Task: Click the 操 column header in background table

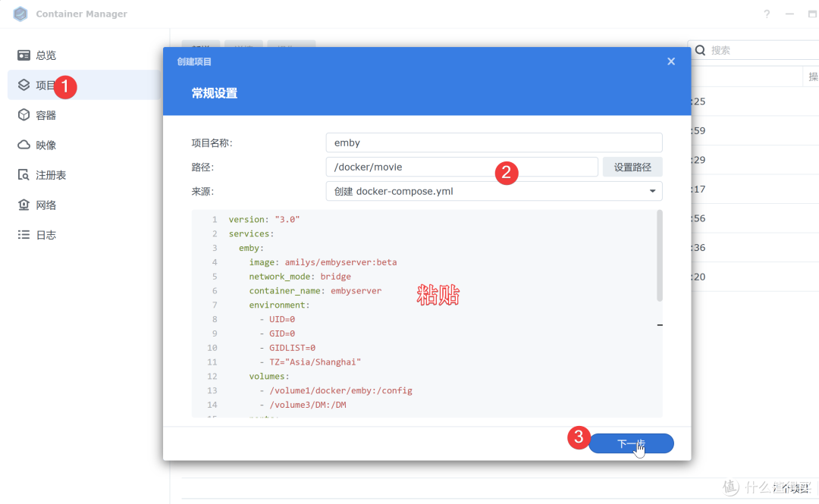Action: (813, 77)
